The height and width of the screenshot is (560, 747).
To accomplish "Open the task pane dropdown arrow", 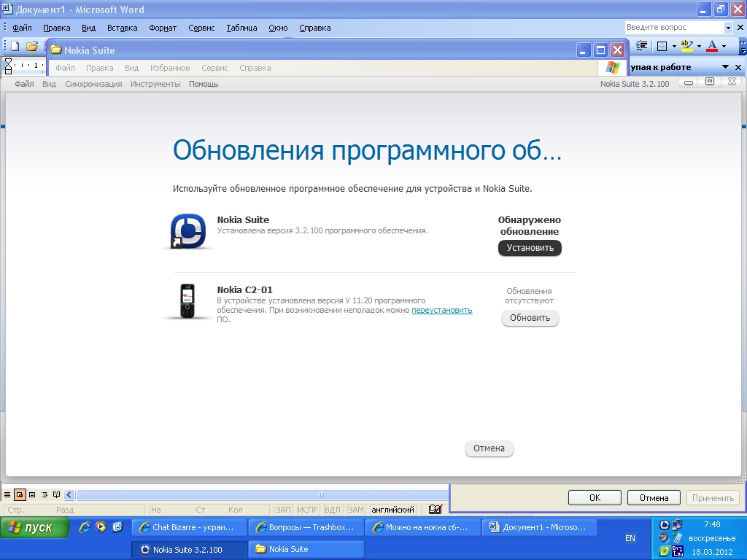I will [725, 67].
